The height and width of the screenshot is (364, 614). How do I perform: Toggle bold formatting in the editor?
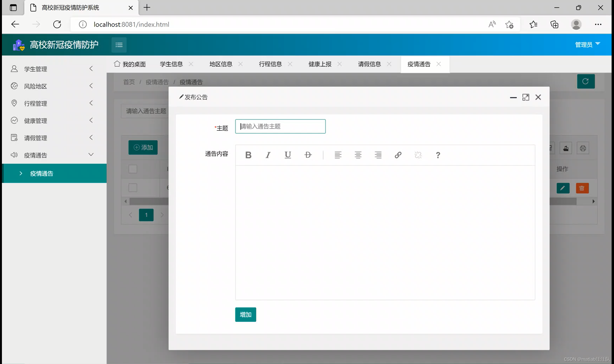(x=248, y=155)
